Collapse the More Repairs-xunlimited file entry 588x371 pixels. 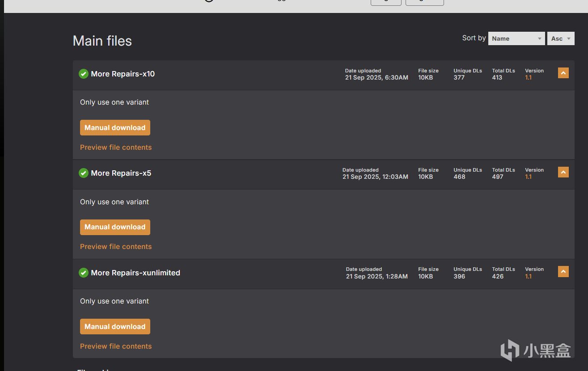[x=563, y=271]
